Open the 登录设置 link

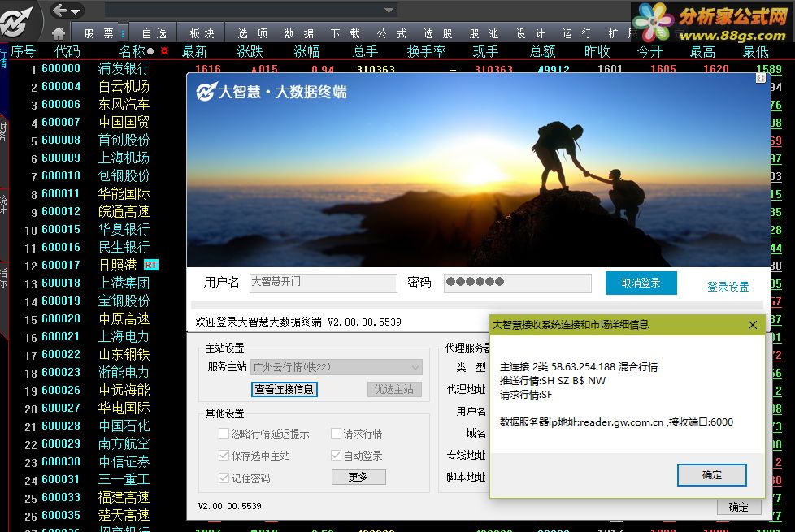coord(728,287)
